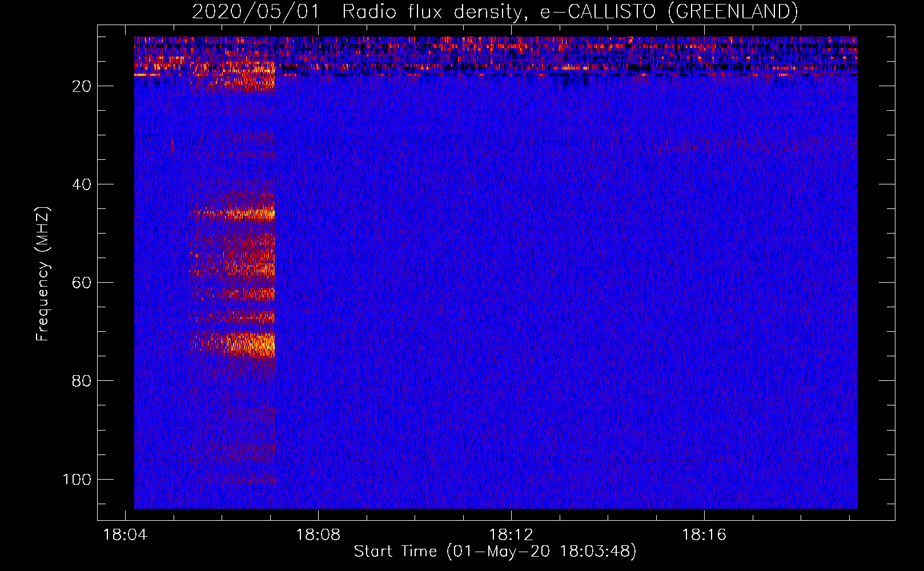The width and height of the screenshot is (924, 571).
Task: Click the 18:16 time tick label
Action: click(x=704, y=535)
